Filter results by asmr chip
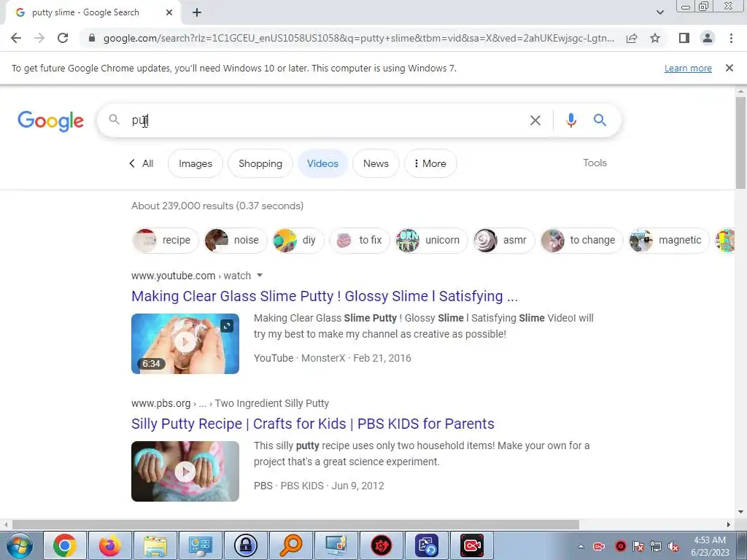Screen dimensions: 747x560 (503, 240)
